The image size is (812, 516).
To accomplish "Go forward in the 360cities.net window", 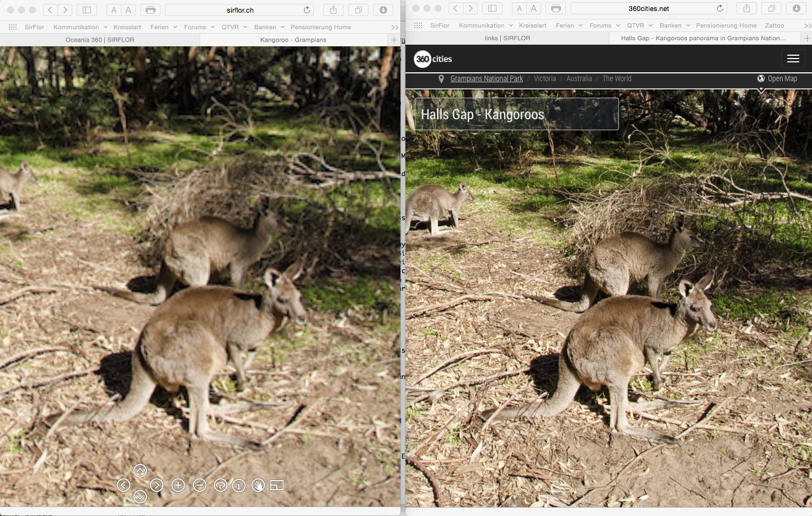I will (x=471, y=8).
